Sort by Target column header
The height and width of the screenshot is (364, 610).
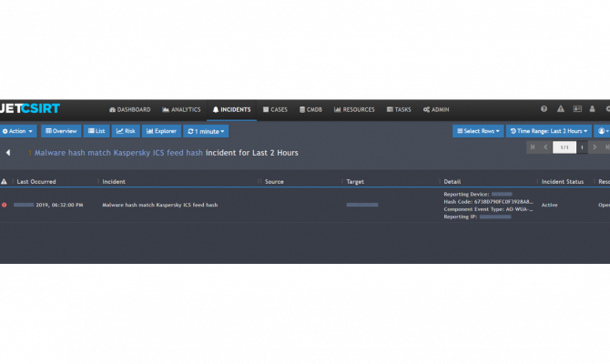pos(355,182)
